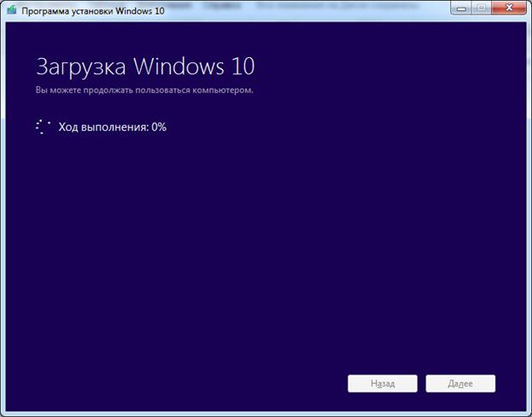Click the right border of the setup window
Image resolution: width=532 pixels, height=417 pixels.
pos(529,214)
